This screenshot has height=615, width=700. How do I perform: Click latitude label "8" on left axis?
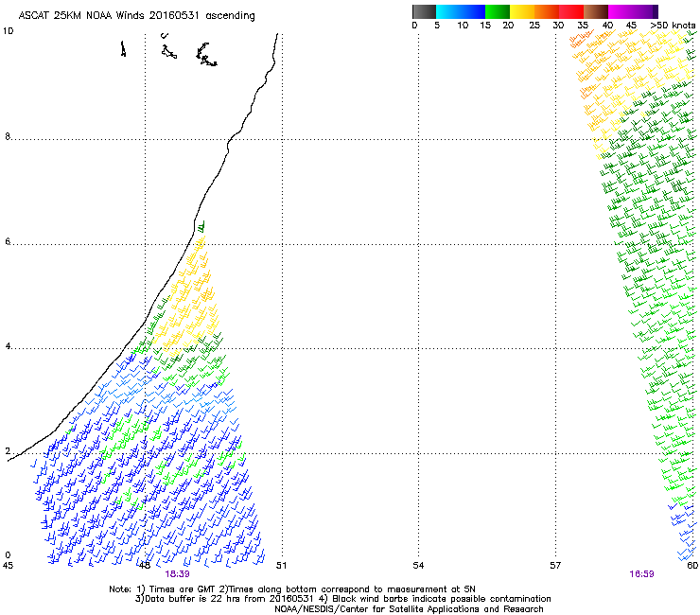[8, 136]
